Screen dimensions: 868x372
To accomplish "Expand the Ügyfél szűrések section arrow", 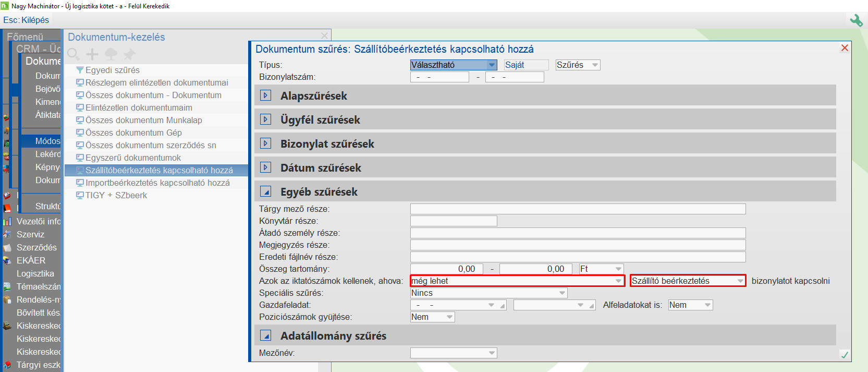I will point(266,119).
